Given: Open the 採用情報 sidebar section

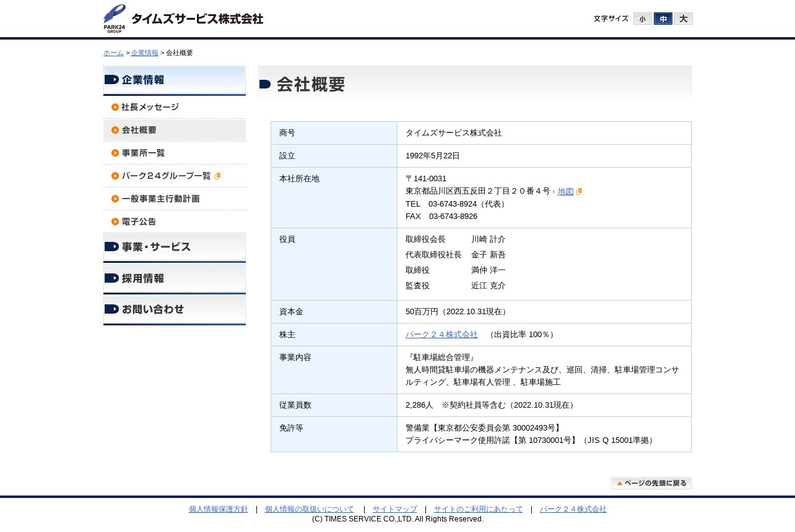Looking at the screenshot, I should click(x=175, y=279).
